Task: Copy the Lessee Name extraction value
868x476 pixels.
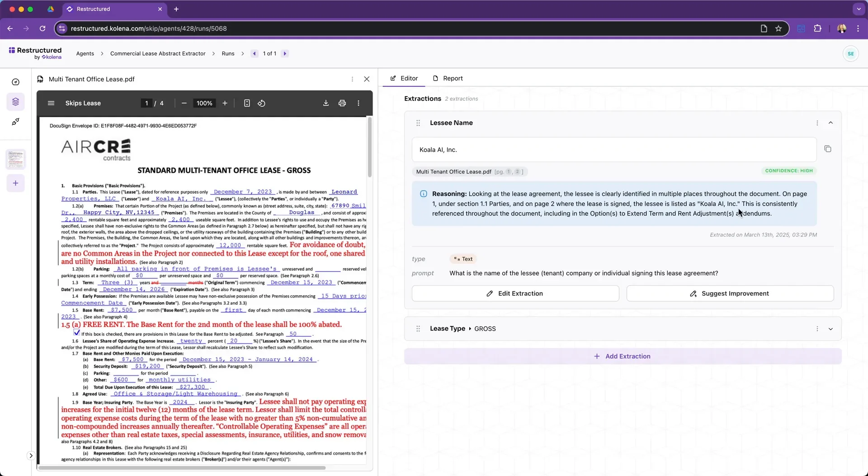Action: pyautogui.click(x=828, y=149)
